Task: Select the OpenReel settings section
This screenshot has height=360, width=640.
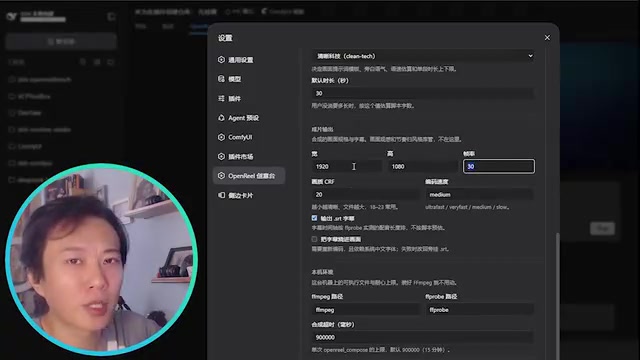Action: click(249, 176)
